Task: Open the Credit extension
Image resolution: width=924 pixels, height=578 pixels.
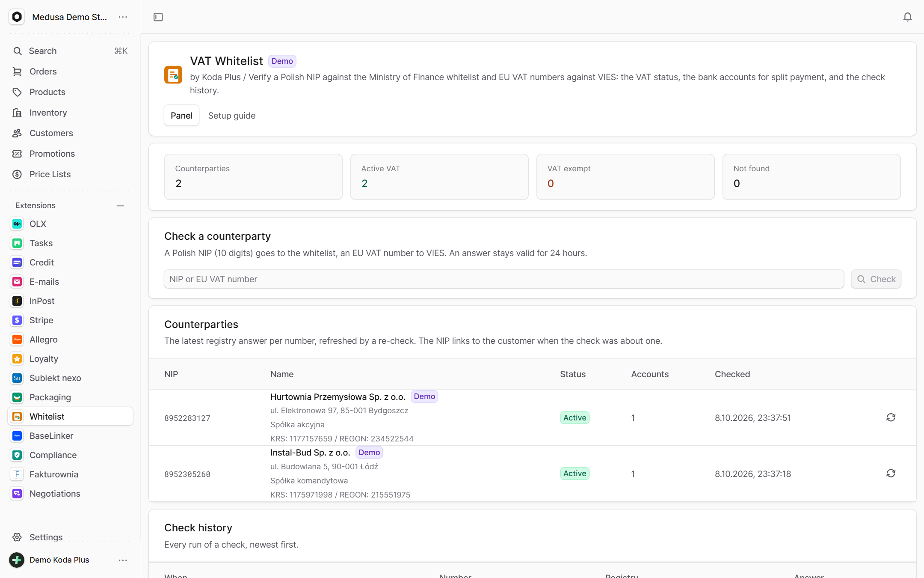Action: 71,262
